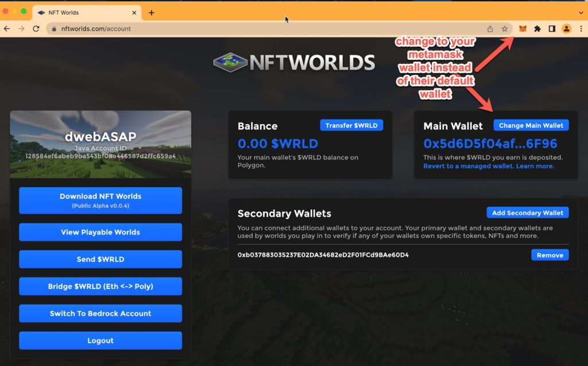This screenshot has height=366, width=588.
Task: Select secondary wallet address 0xb037883035237E02DA34682eD2F01FCd9BAe60D4
Action: pos(323,255)
